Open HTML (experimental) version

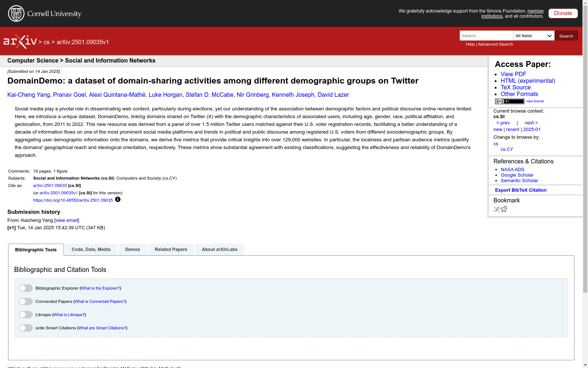pos(528,81)
